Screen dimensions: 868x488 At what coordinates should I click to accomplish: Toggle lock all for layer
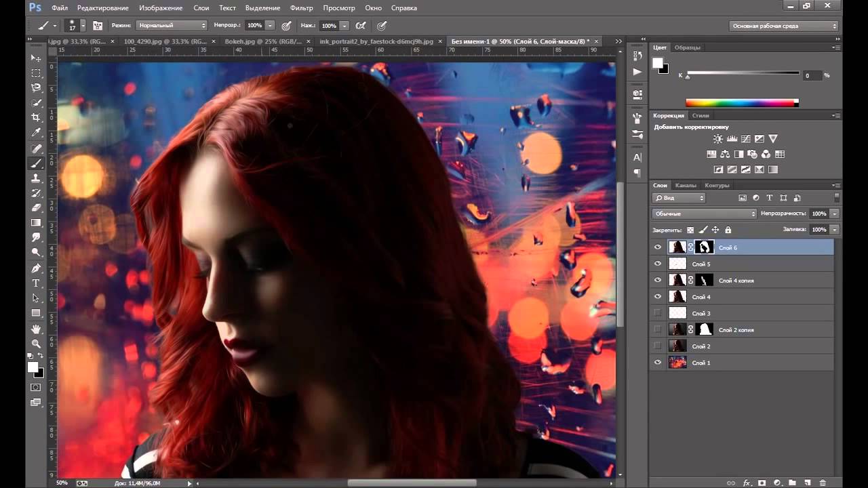728,230
